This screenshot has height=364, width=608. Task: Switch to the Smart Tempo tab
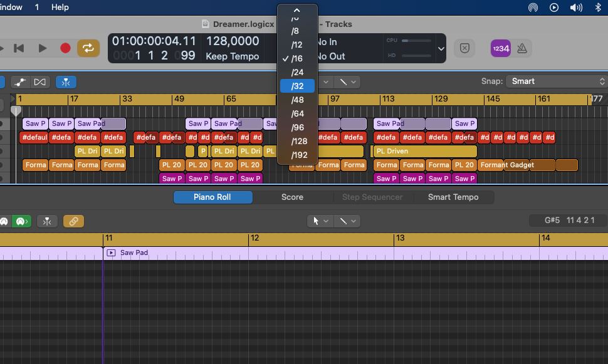[x=453, y=197]
